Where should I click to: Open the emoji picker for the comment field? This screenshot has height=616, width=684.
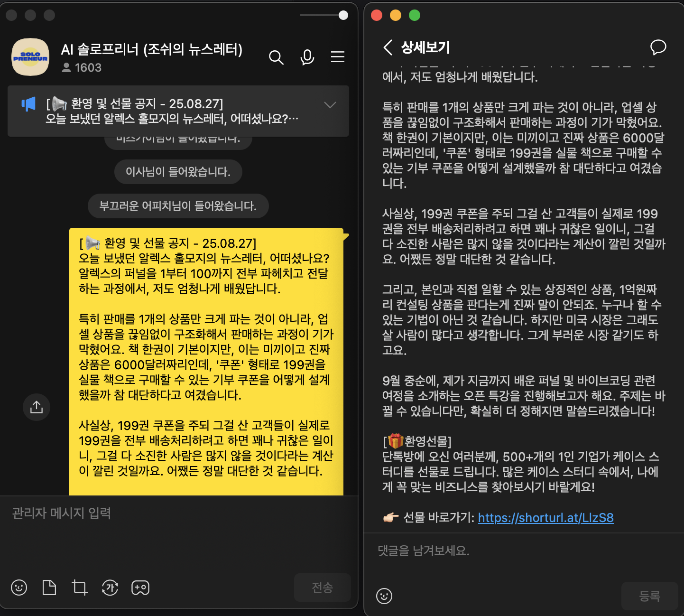click(x=385, y=596)
